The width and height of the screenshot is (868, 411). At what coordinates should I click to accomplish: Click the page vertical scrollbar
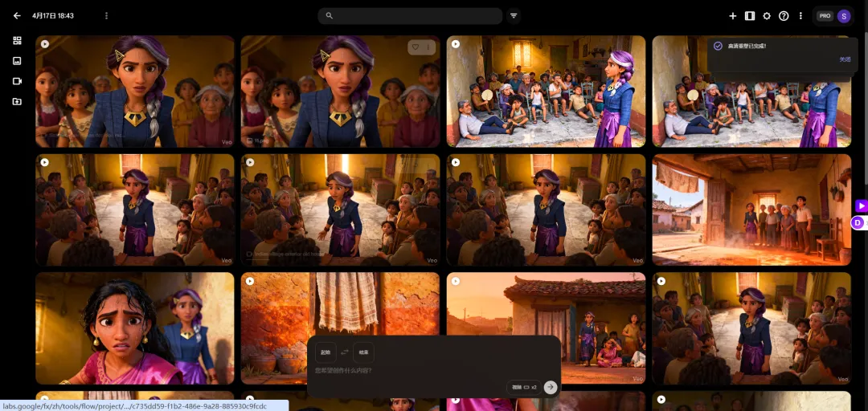click(x=866, y=111)
